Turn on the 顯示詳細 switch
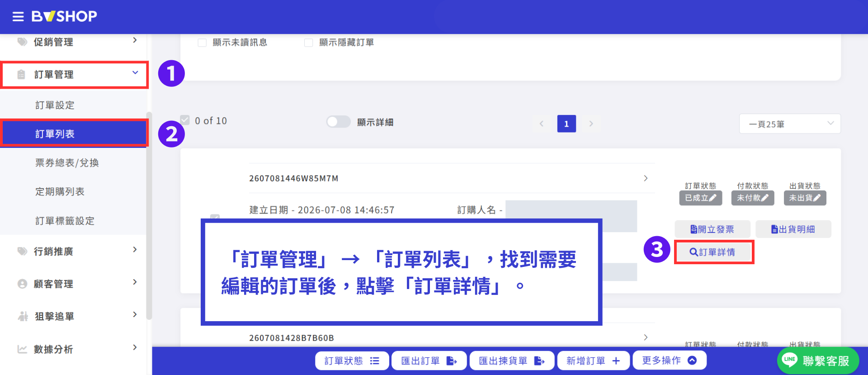Image resolution: width=868 pixels, height=375 pixels. 339,122
